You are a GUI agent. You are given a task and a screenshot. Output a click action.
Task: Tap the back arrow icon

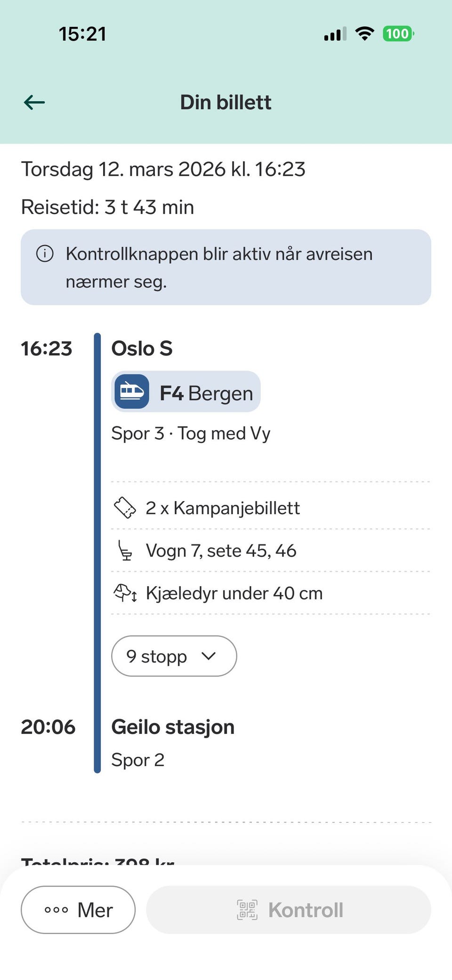pos(34,102)
